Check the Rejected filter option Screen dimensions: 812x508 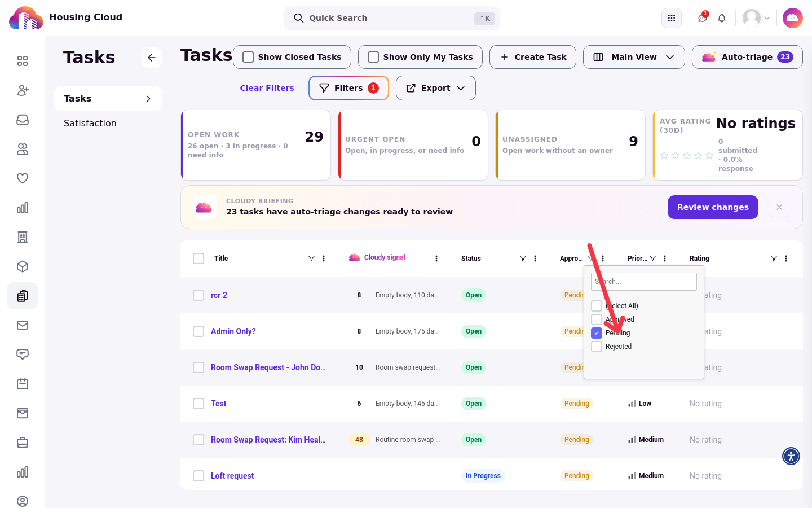597,347
